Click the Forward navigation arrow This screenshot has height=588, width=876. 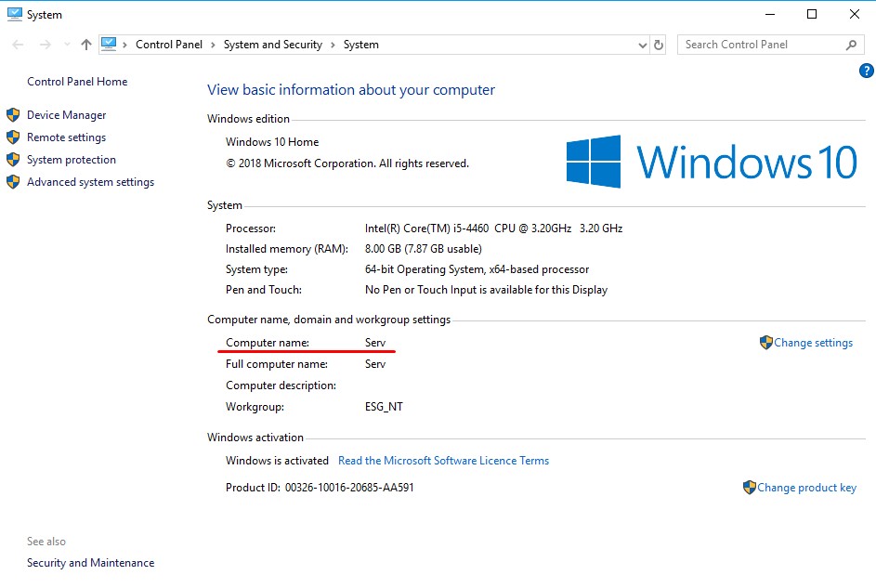45,45
